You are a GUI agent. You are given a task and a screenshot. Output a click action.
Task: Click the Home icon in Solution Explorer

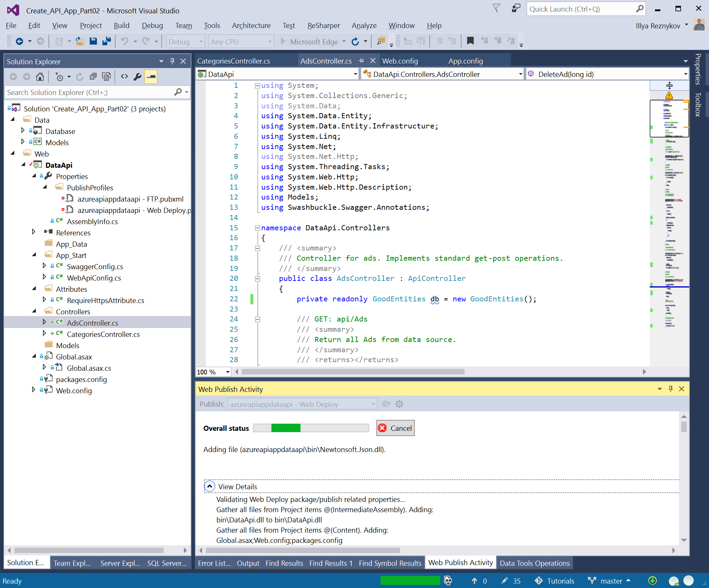pos(40,77)
